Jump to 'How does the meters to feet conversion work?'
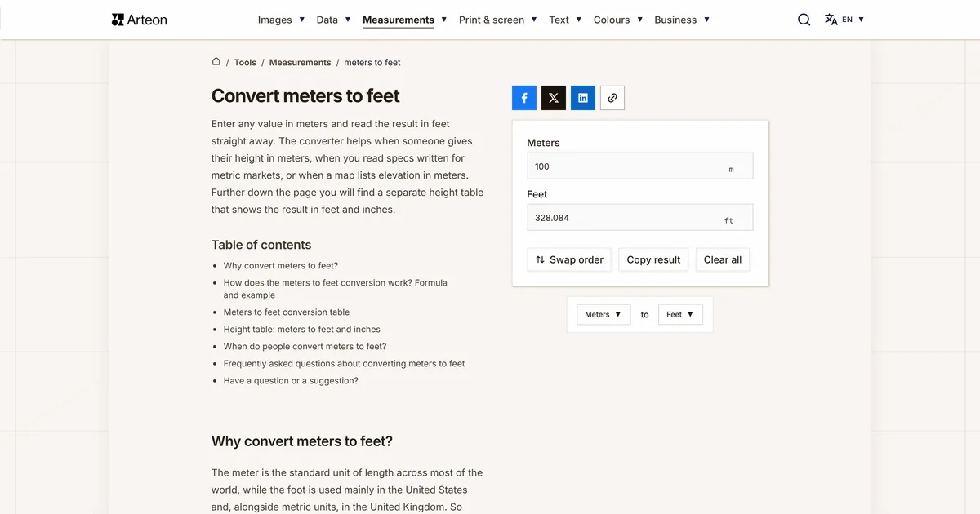 [x=336, y=289]
